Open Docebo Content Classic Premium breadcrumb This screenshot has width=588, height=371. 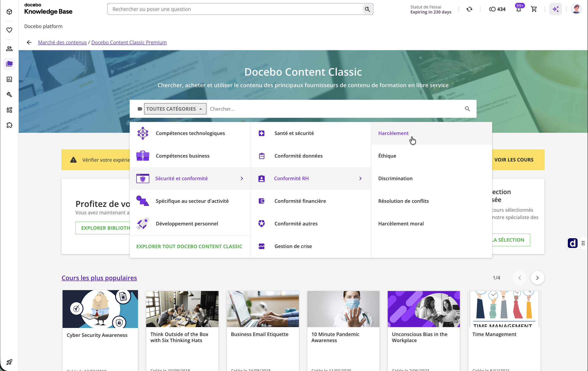tap(129, 42)
